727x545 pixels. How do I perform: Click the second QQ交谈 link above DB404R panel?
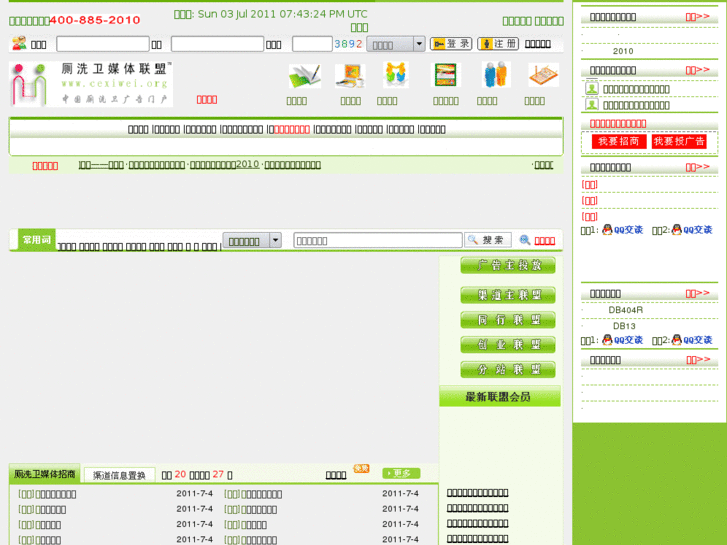pyautogui.click(x=692, y=230)
